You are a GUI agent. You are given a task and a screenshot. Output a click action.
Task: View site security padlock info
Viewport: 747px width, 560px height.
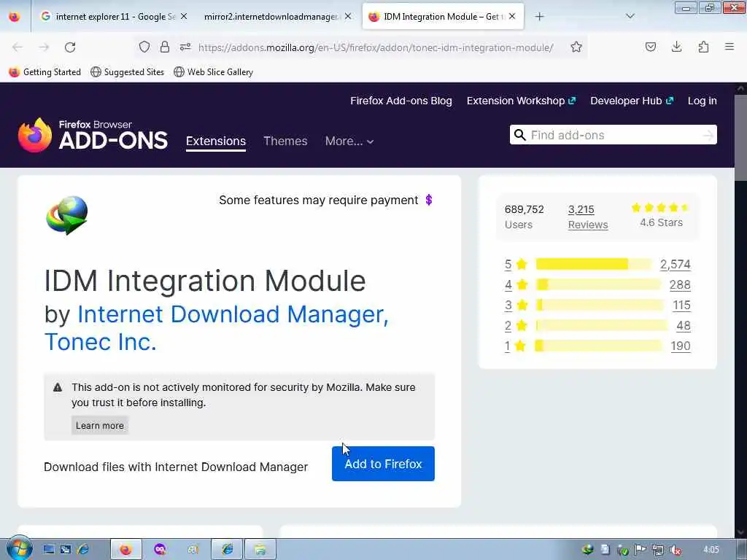(165, 47)
